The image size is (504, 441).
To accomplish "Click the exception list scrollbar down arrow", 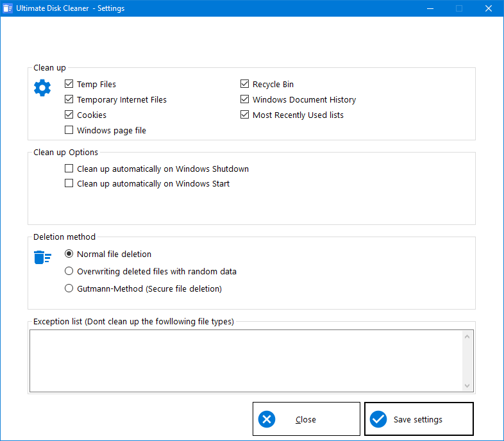I will tap(467, 385).
